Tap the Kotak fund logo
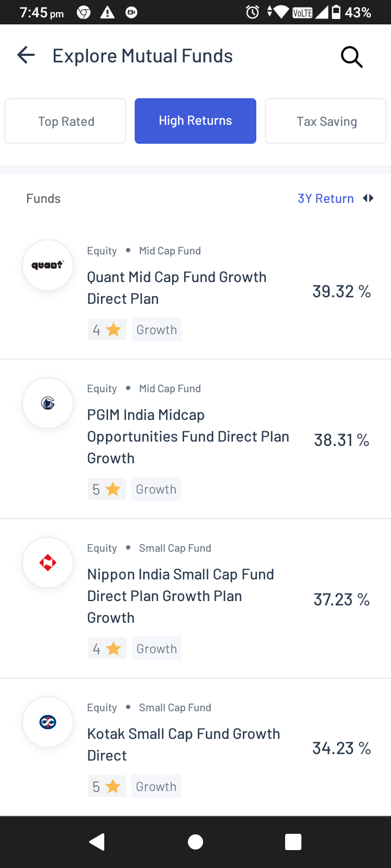This screenshot has height=868, width=391. pyautogui.click(x=48, y=722)
